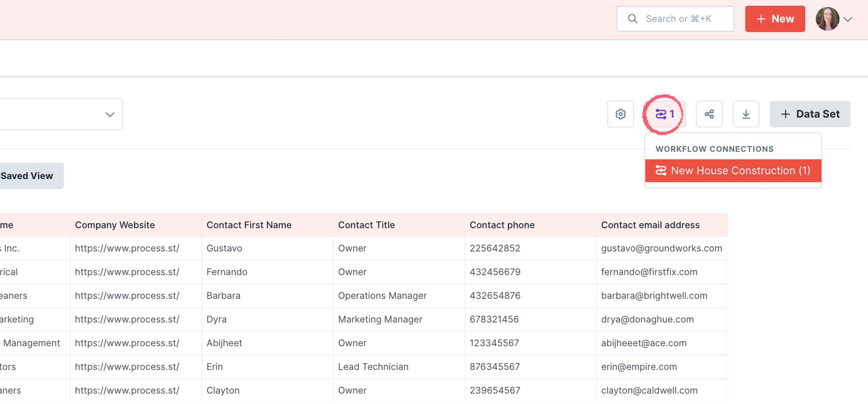Click phone number 123345567
This screenshot has width=868, height=404.
point(494,343)
